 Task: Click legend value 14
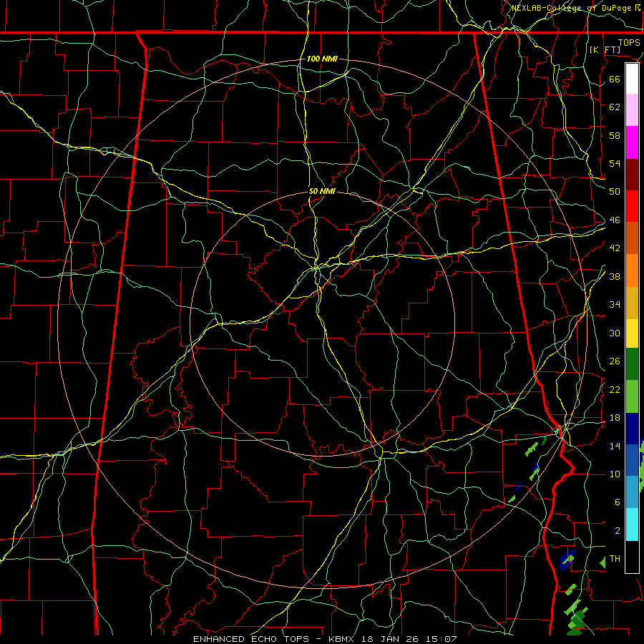point(615,446)
